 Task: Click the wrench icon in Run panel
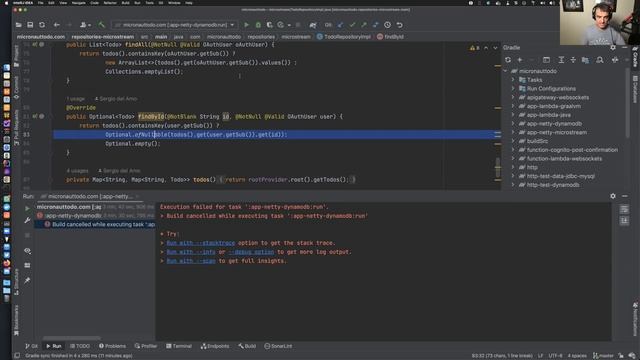pyautogui.click(x=27, y=220)
